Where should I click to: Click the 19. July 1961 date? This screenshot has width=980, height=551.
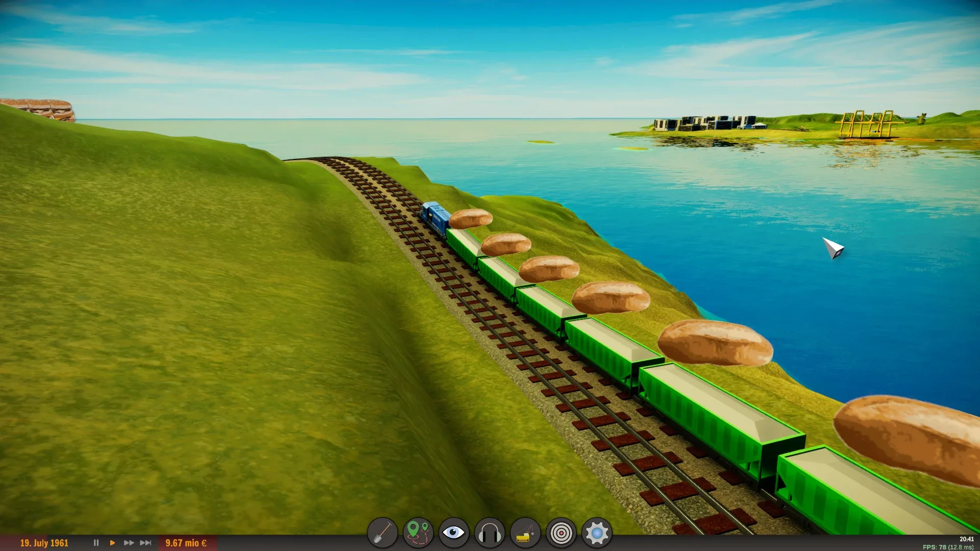(x=44, y=543)
